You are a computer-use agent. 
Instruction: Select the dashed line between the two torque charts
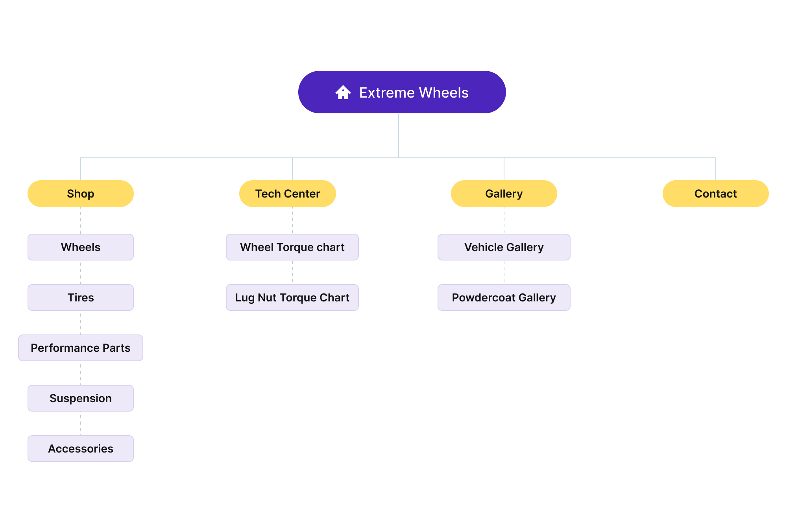click(x=292, y=272)
